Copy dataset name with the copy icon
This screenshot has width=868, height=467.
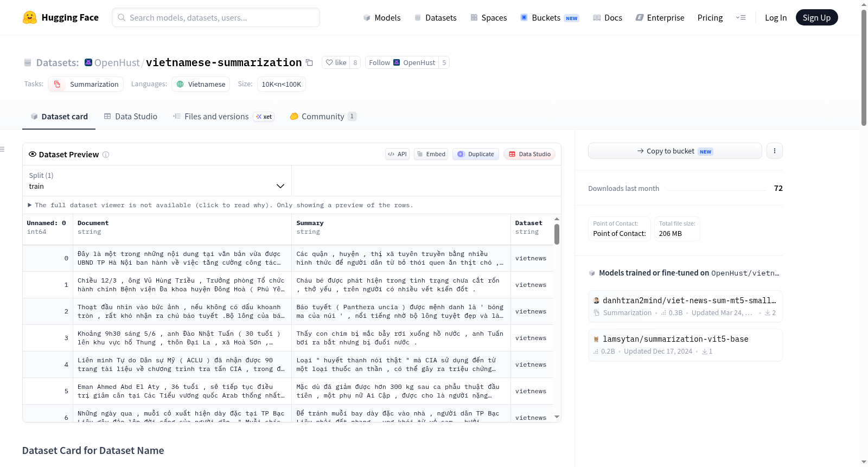[309, 62]
